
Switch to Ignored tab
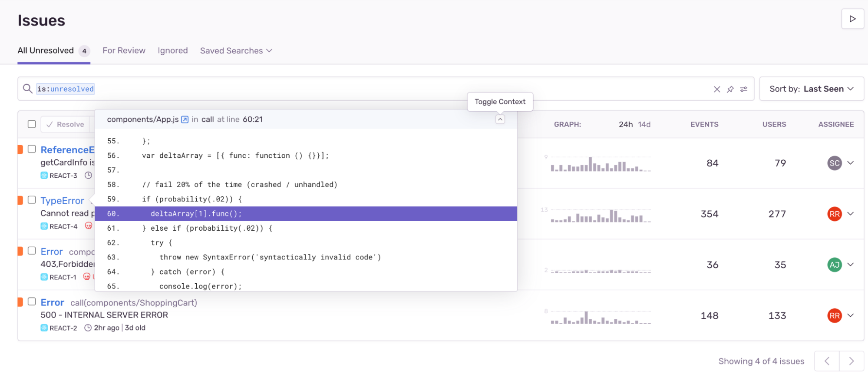(173, 51)
